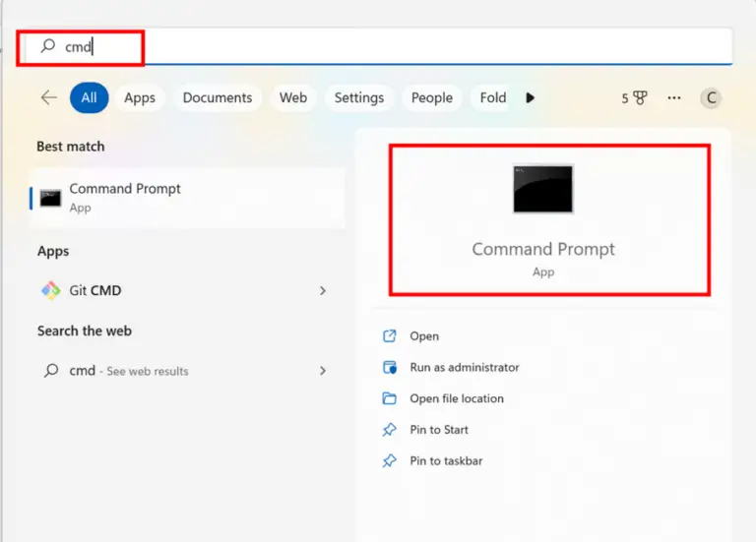Click the Open file location folder icon
Screen dimensions: 756x542
coord(390,398)
